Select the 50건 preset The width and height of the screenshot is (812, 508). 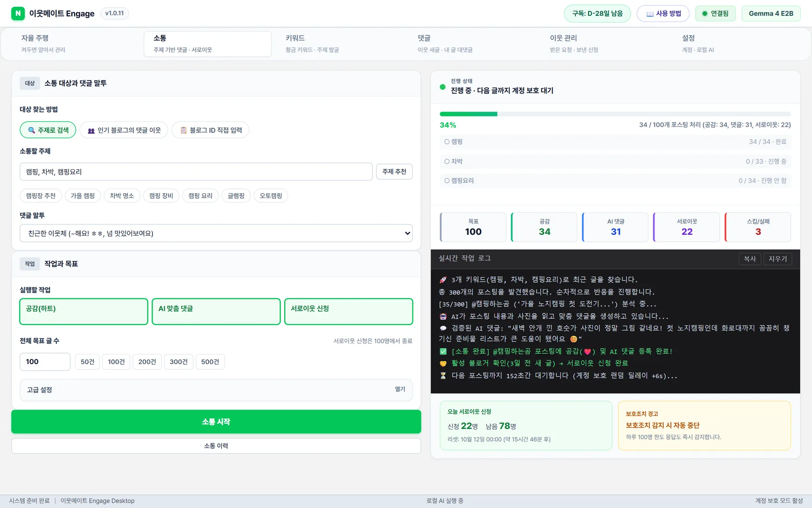88,362
